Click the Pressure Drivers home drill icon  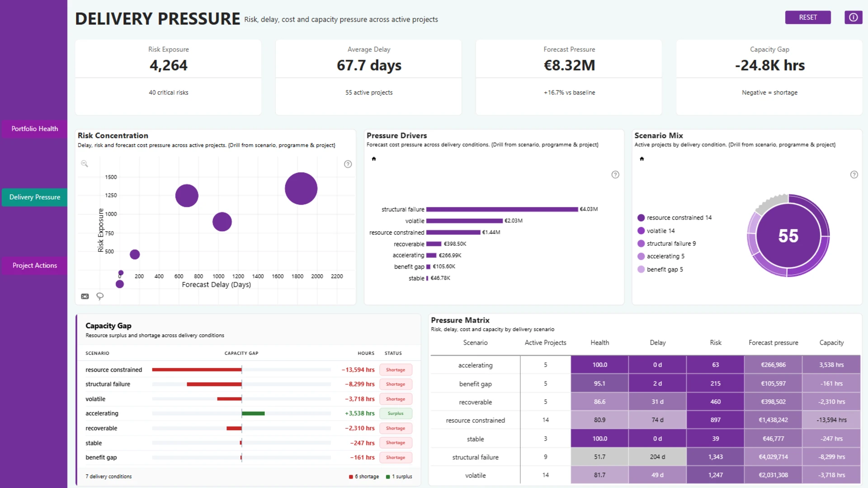(374, 159)
